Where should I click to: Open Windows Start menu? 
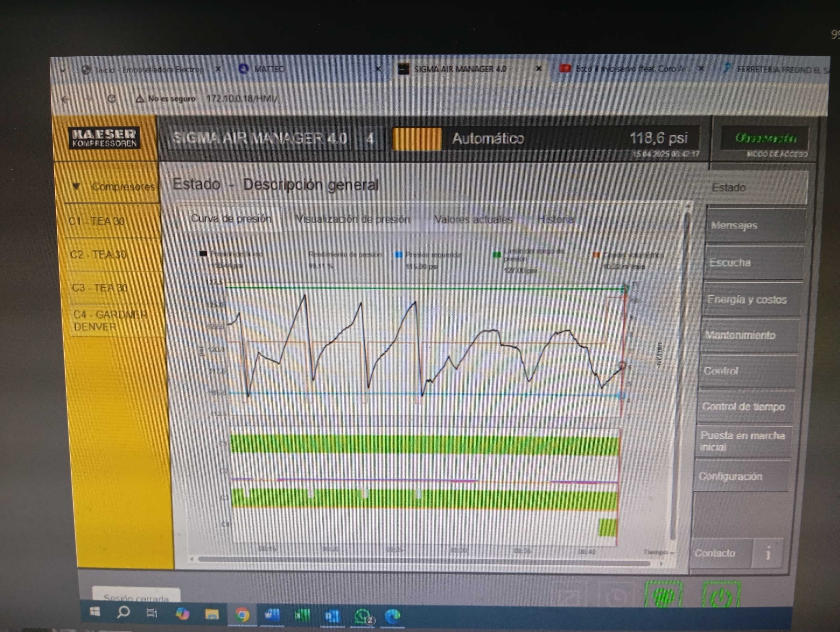point(95,611)
